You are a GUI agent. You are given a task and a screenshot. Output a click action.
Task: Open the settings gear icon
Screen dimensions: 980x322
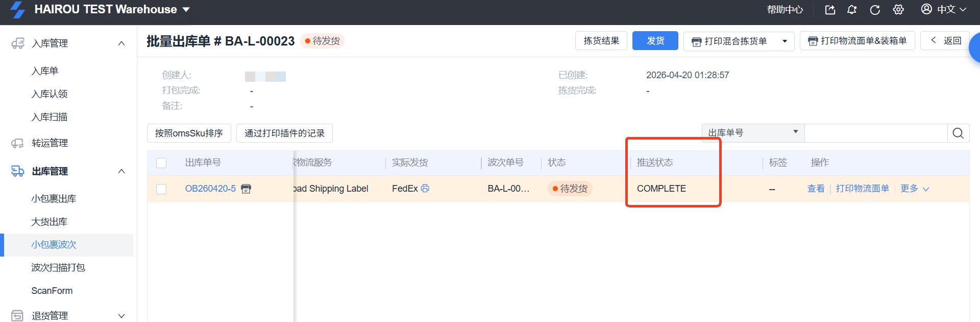point(898,10)
